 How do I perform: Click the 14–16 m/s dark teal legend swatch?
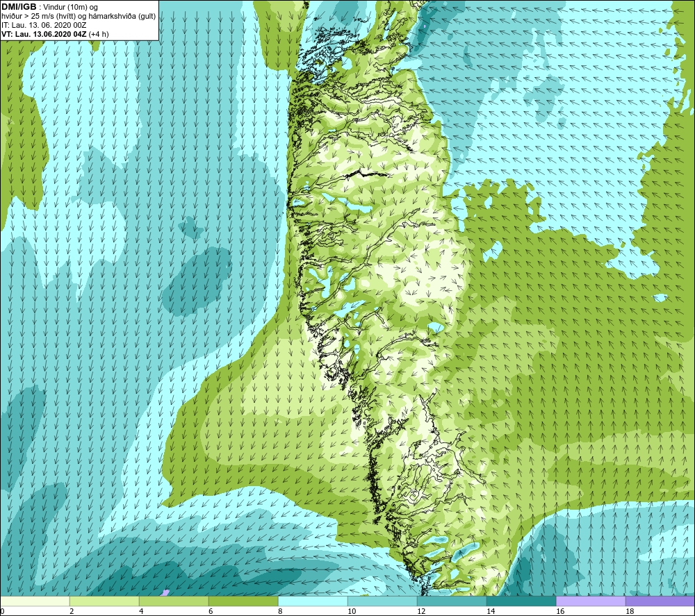coord(521,601)
